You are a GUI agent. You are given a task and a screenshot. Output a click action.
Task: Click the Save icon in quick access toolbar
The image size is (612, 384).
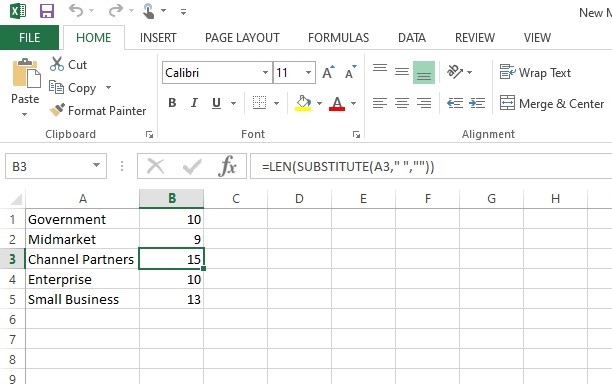47,11
